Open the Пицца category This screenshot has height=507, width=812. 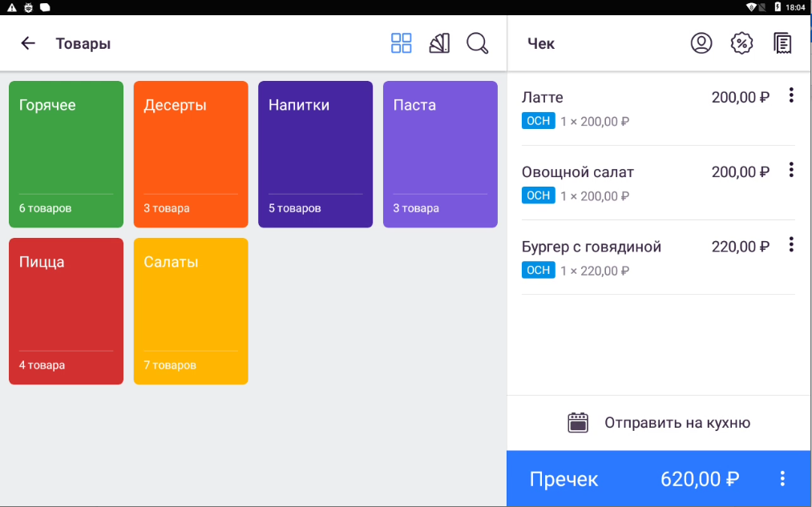[x=67, y=311]
